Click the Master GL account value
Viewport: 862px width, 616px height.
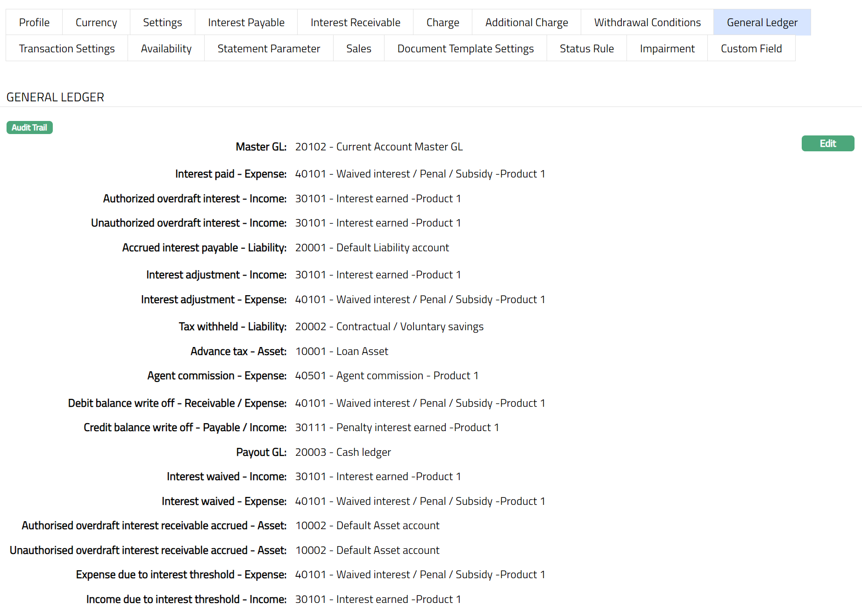point(378,147)
